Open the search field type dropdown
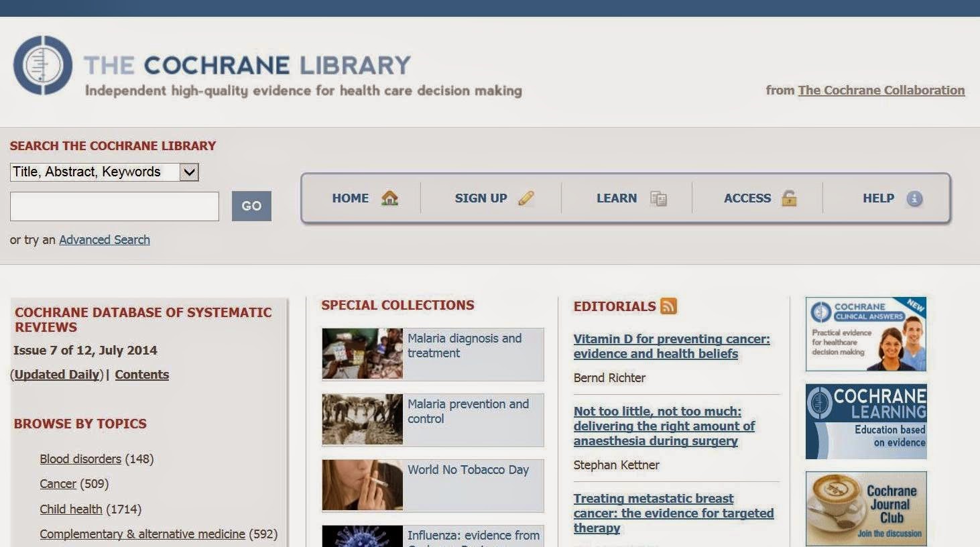Image resolution: width=980 pixels, height=547 pixels. 104,172
